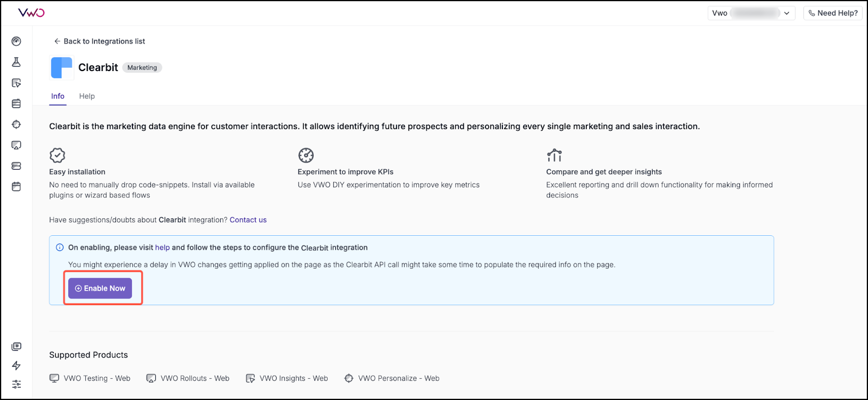The height and width of the screenshot is (400, 868).
Task: Click 'Compare and get deeper insights' title text
Action: click(x=604, y=172)
